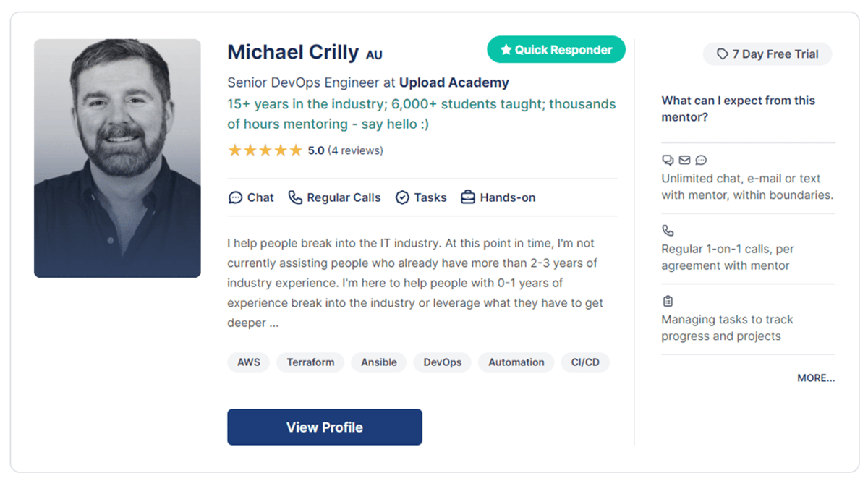
Task: Click the tag icon beside 7 Day Free Trial
Action: (x=722, y=54)
